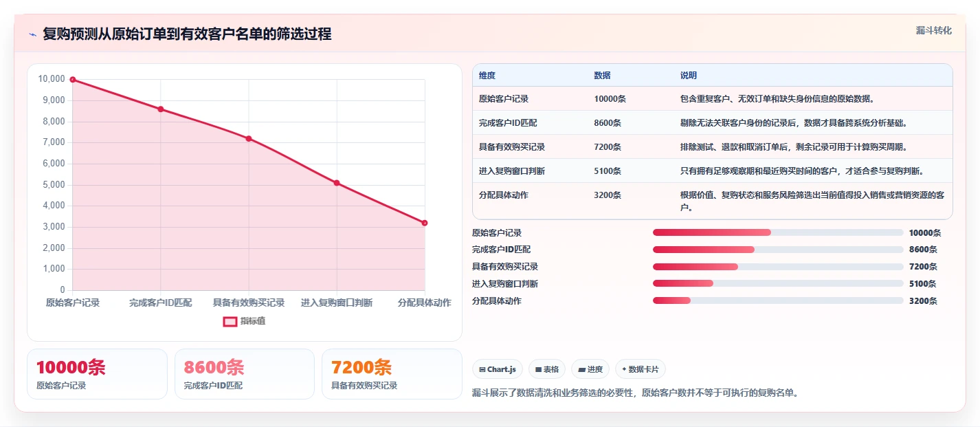Click the chart point for 分配具体动作

coord(425,223)
